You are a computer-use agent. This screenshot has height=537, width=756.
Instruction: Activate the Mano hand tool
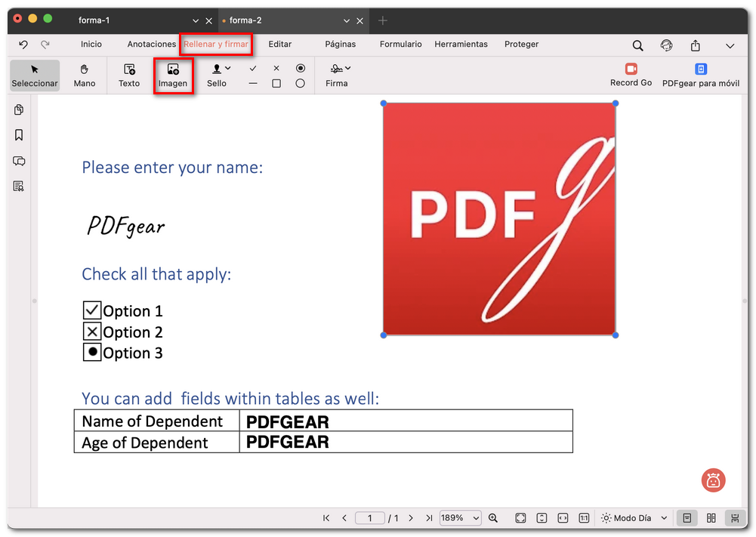tap(85, 76)
